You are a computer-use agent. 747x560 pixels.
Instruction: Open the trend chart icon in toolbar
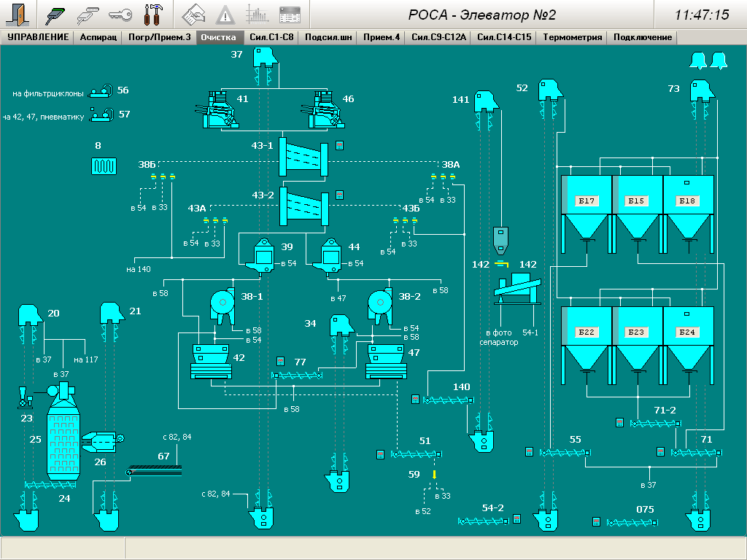257,14
